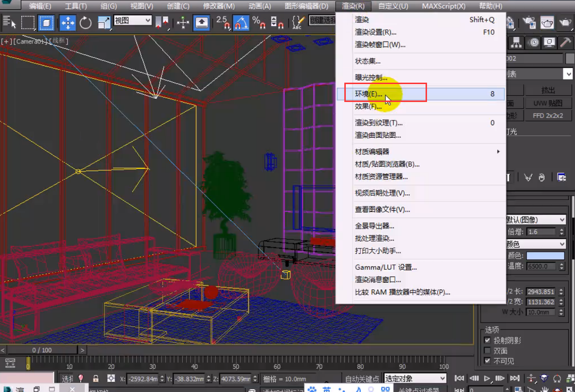Click the FFD 2x2x2 modifier button
This screenshot has height=392, width=575.
(548, 116)
